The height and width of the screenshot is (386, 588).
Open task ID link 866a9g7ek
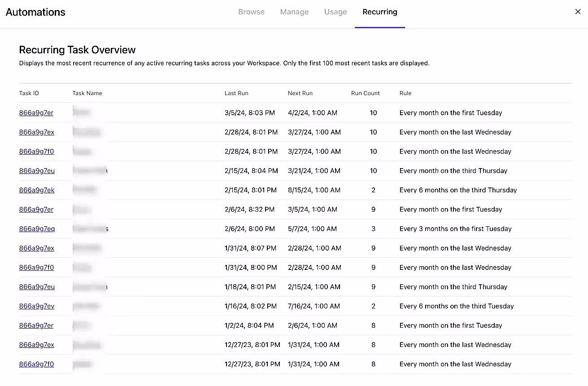[37, 190]
